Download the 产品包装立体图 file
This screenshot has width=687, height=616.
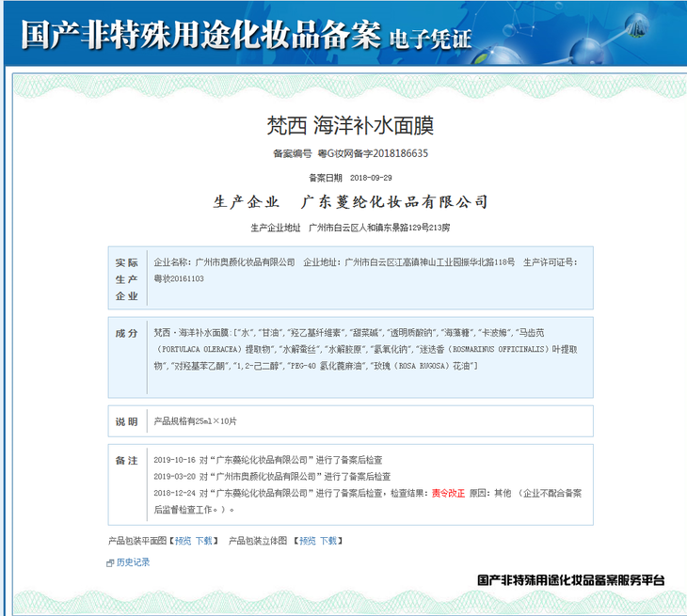328,541
